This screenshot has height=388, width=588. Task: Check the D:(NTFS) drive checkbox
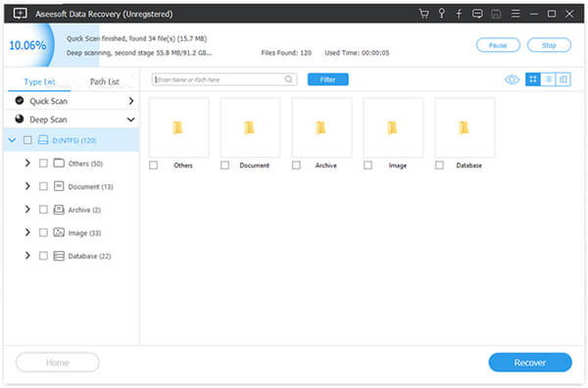click(x=27, y=140)
